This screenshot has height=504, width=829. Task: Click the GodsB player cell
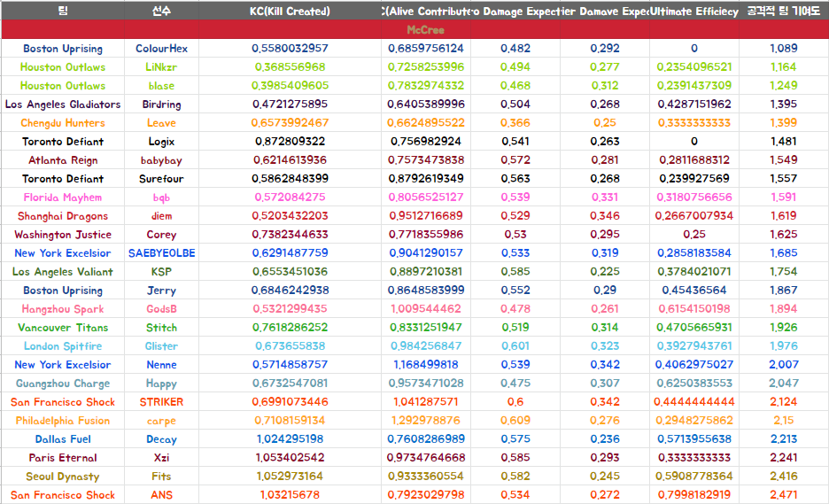tap(161, 309)
